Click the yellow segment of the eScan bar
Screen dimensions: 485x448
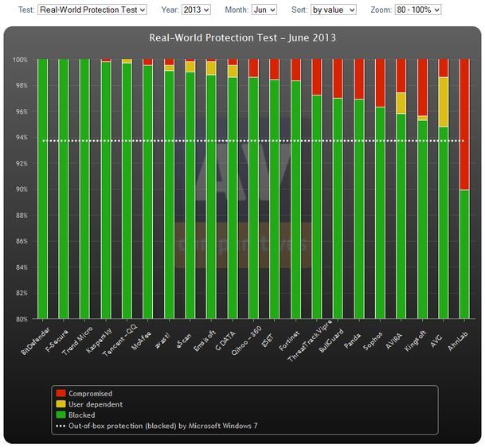point(190,67)
